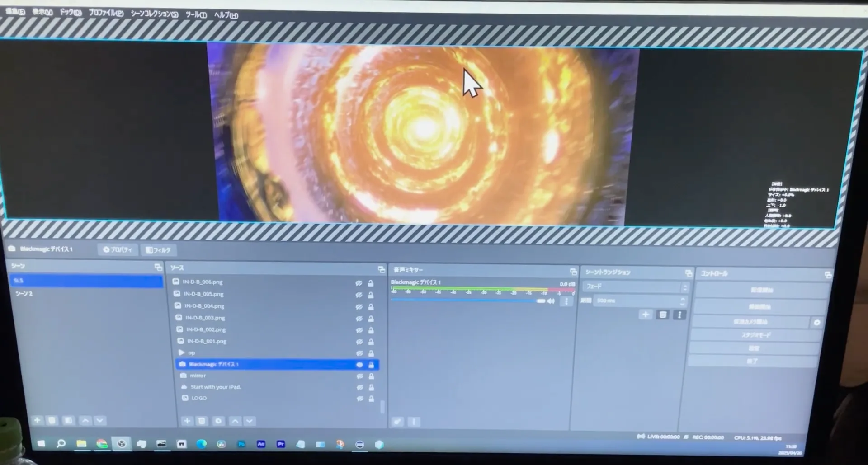Click the Exit button in Controls
The height and width of the screenshot is (465, 868).
click(752, 361)
